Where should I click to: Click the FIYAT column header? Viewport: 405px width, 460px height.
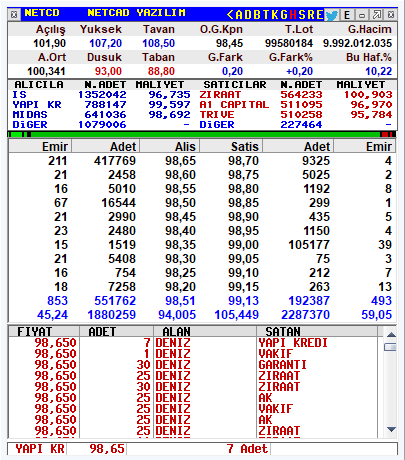pyautogui.click(x=43, y=332)
